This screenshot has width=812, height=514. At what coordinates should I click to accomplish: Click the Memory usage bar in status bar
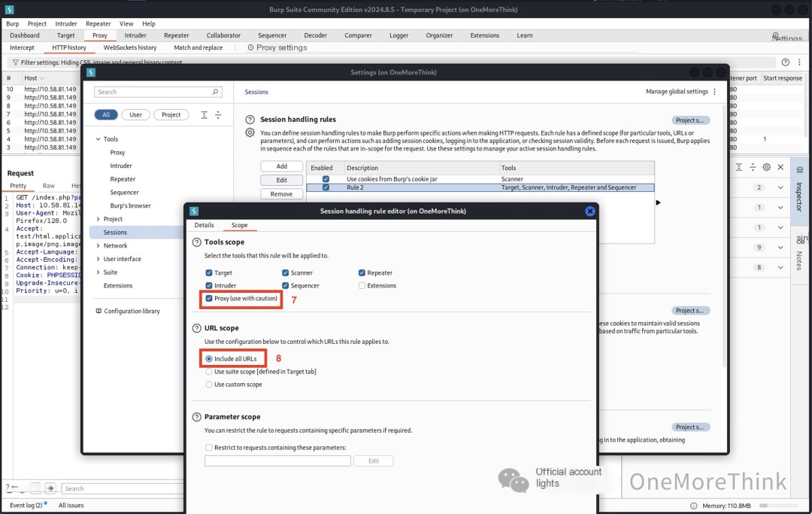[778, 506]
